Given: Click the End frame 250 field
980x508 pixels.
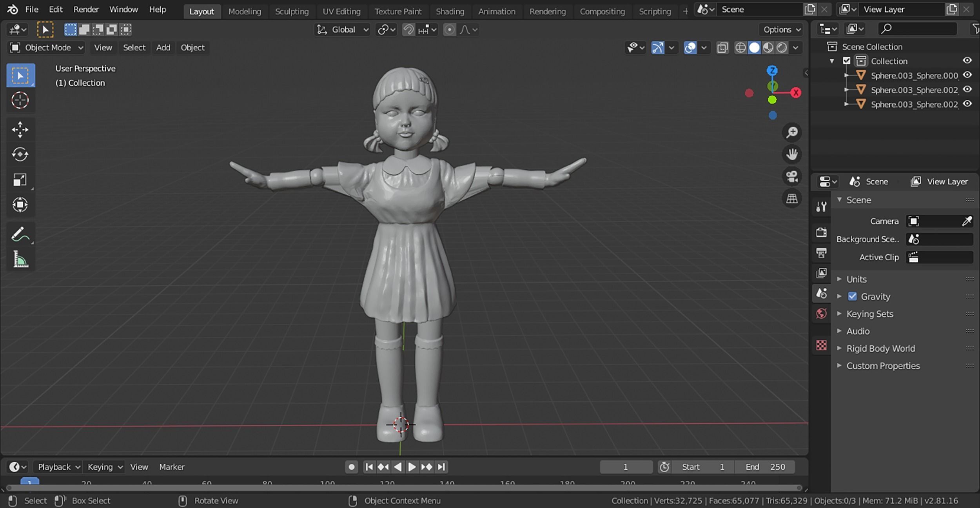Looking at the screenshot, I should [765, 467].
